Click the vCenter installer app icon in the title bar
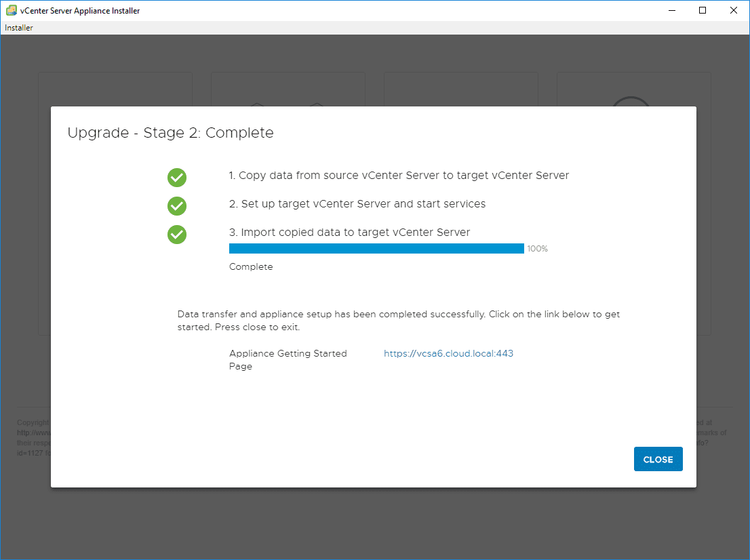Image resolution: width=750 pixels, height=560 pixels. tap(12, 10)
